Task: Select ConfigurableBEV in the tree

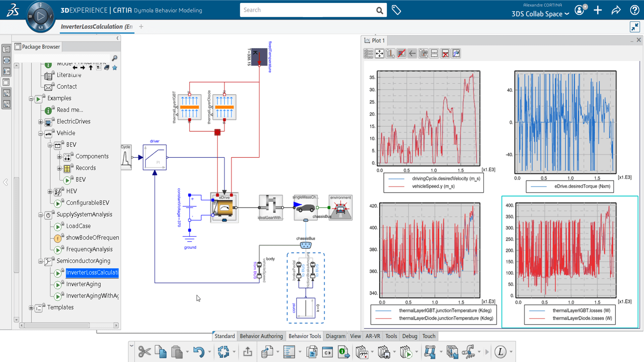Action: click(88, 203)
